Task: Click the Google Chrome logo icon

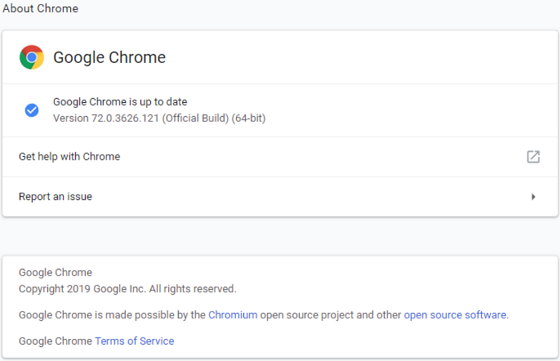Action: tap(32, 57)
